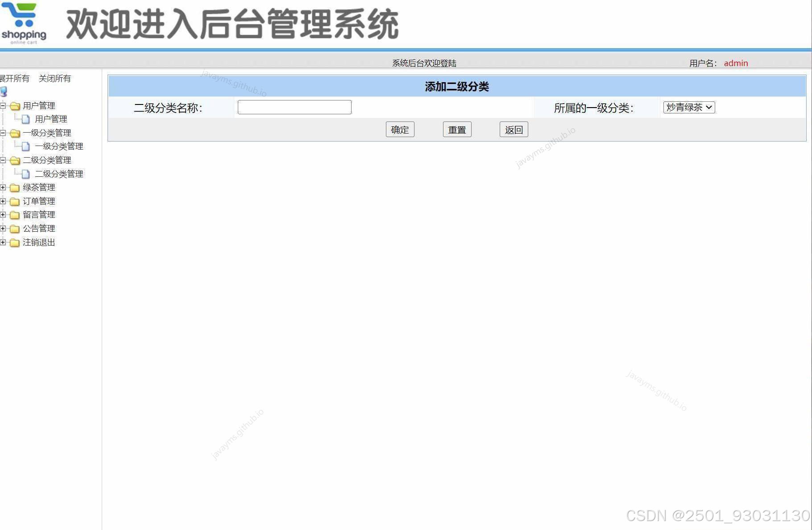
Task: Open the 二级分类管理 child page link
Action: coord(59,174)
